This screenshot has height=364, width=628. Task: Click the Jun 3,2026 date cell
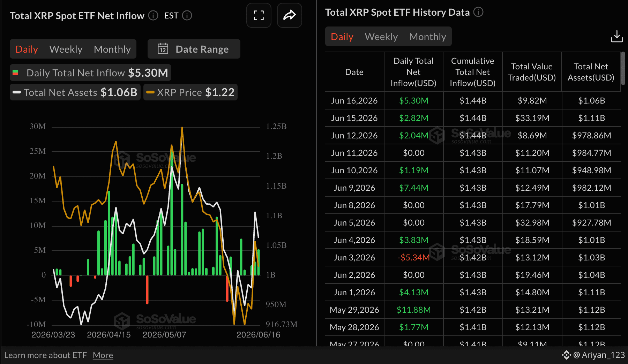click(354, 258)
